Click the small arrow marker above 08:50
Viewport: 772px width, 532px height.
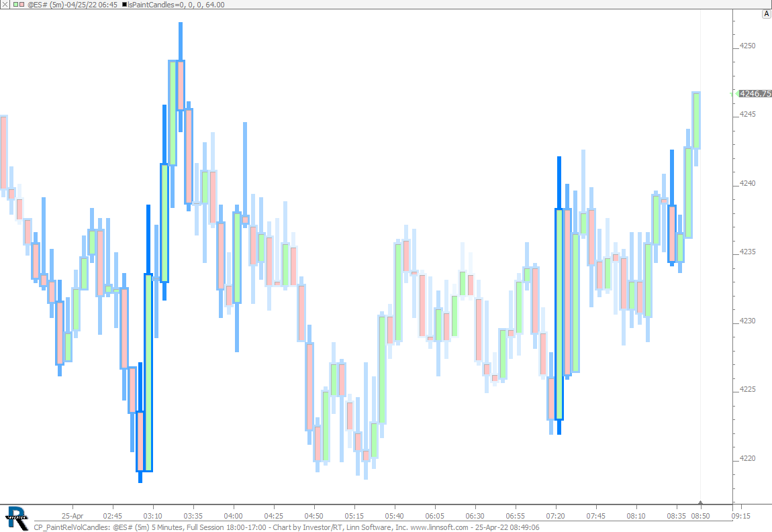700,502
